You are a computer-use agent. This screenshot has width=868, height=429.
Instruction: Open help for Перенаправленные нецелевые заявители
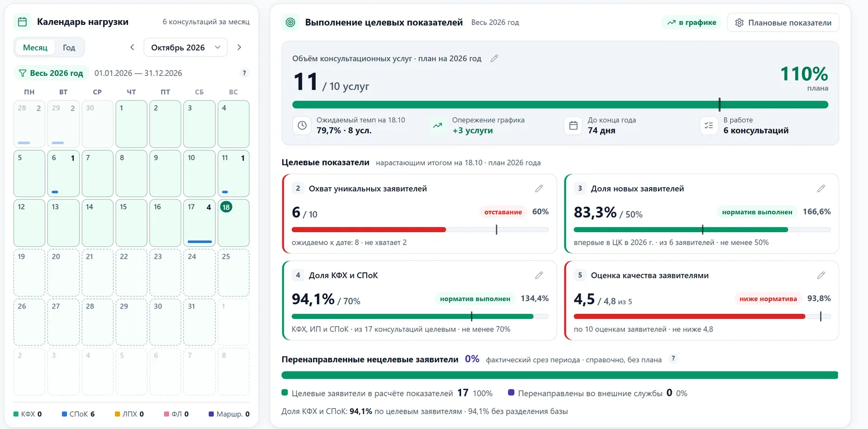click(673, 358)
